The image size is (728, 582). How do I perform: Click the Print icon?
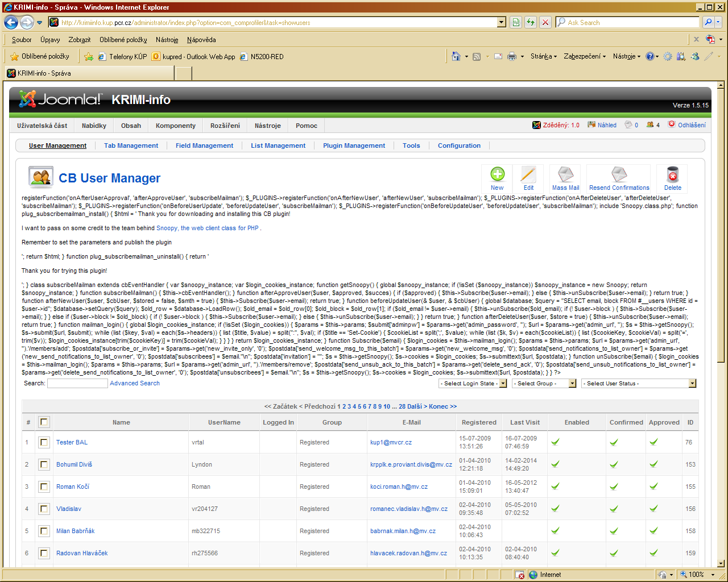[512, 56]
